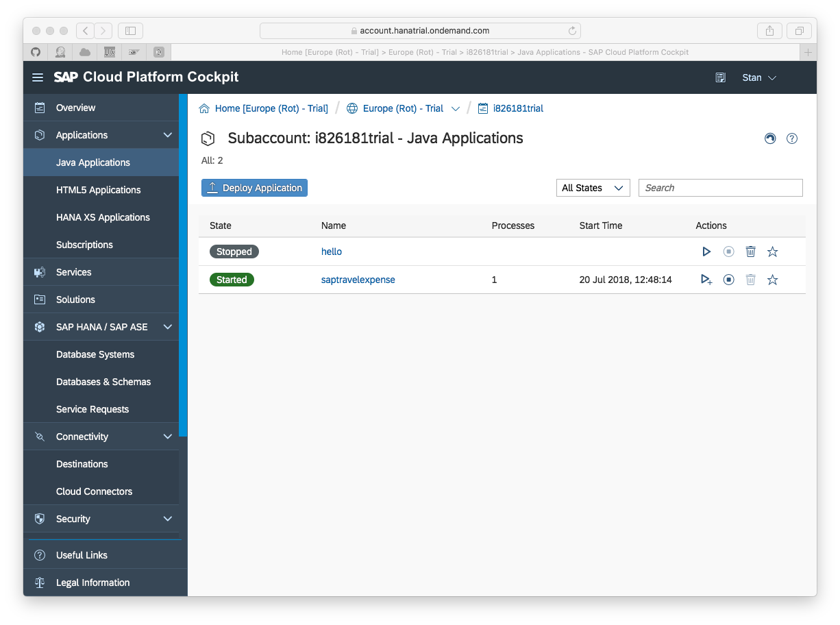Screen dimensions: 840x625
Task: Show all Safari tabs button
Action: 799,30
